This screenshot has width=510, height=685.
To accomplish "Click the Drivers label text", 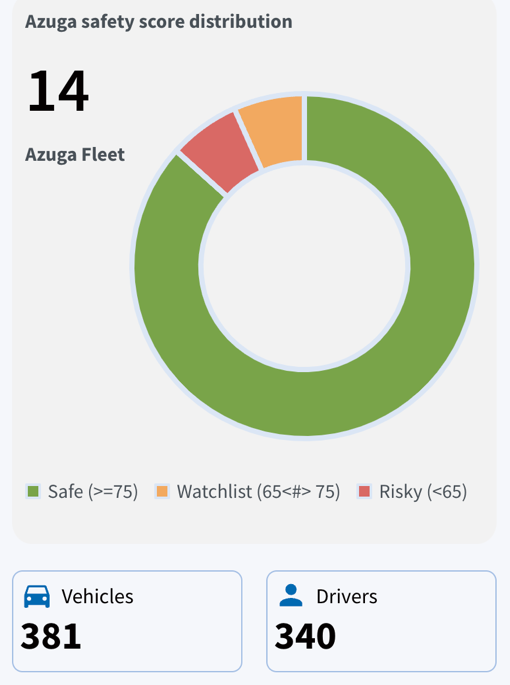I will (347, 596).
